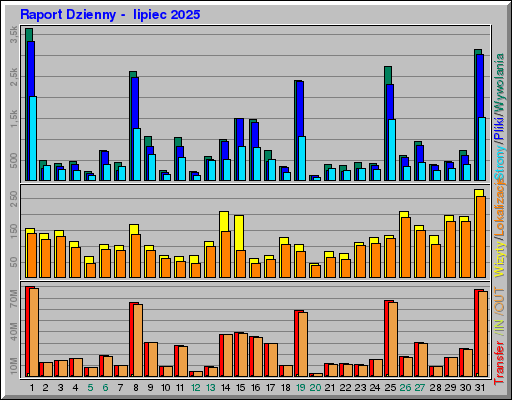Click day label 15 on the x-axis

pos(241,388)
